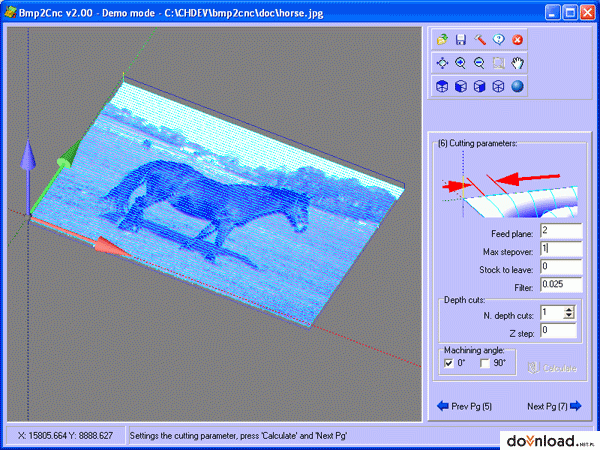
Task: Zoom in with magnifier plus icon
Action: coord(461,63)
